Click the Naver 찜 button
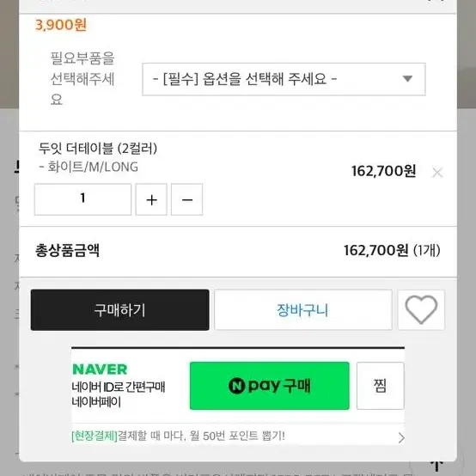The image size is (476, 476). pos(381,386)
